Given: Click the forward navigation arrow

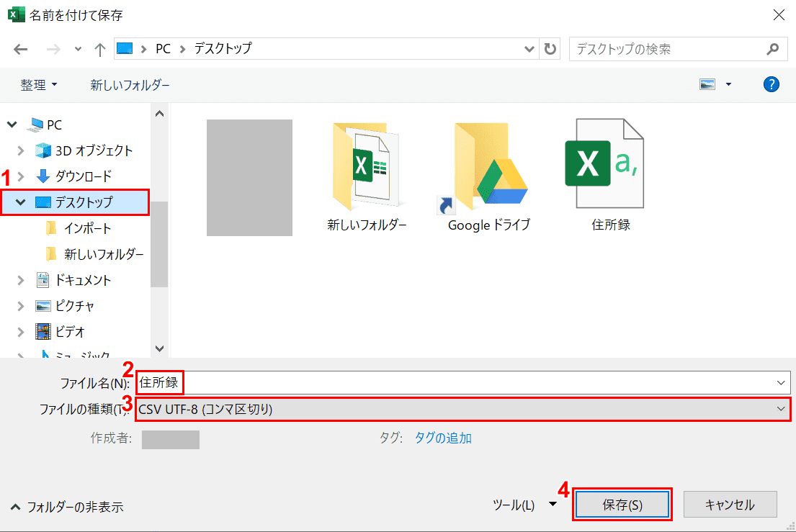Looking at the screenshot, I should [x=53, y=49].
